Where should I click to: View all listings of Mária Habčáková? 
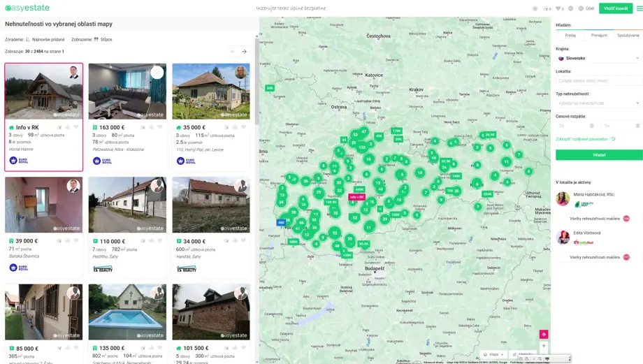pyautogui.click(x=599, y=219)
